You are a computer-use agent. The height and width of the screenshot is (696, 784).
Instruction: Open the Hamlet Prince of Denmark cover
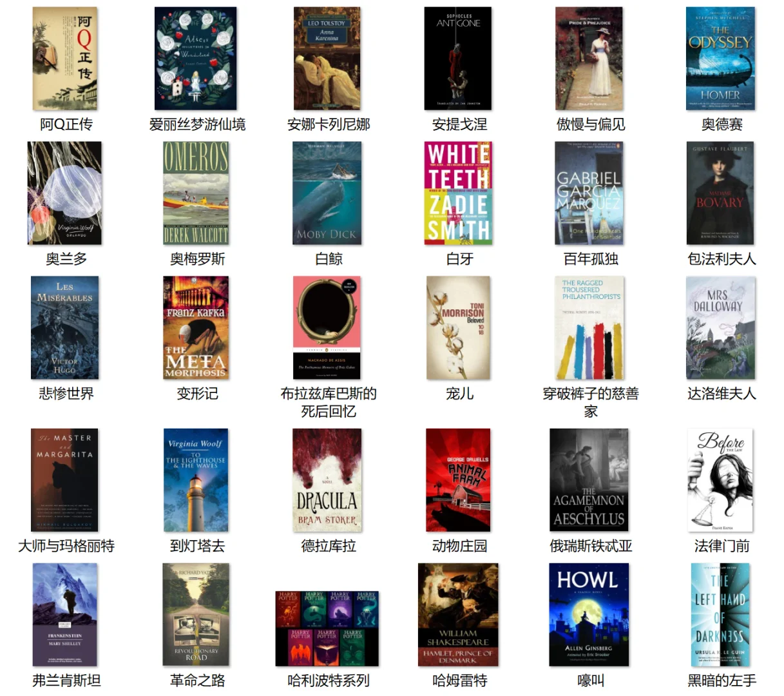point(458,615)
